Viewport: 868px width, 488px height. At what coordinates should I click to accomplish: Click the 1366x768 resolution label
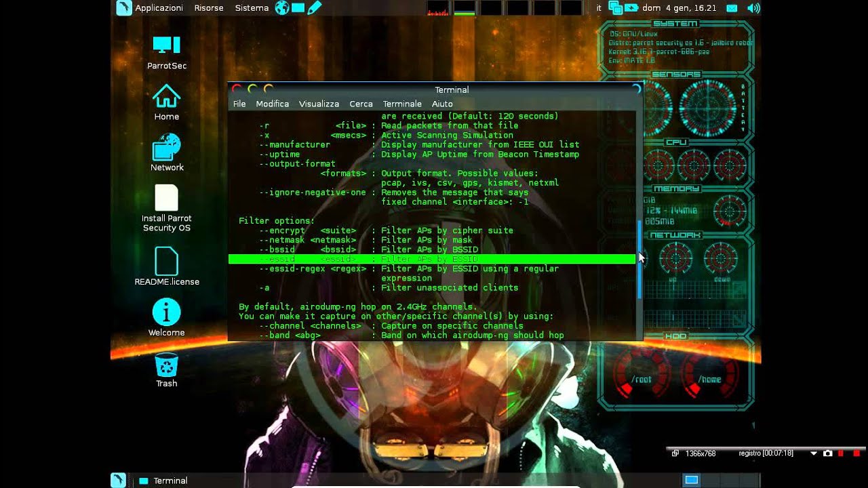pos(701,453)
